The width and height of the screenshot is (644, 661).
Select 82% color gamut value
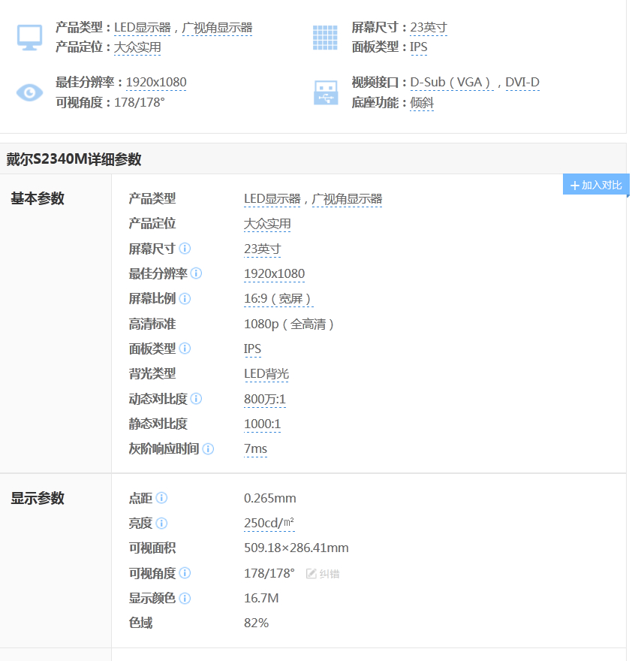point(256,623)
